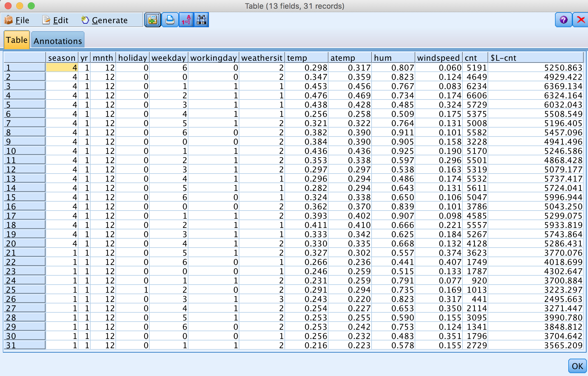Click the cnt value 5375
This screenshot has width=588, height=376.
477,114
